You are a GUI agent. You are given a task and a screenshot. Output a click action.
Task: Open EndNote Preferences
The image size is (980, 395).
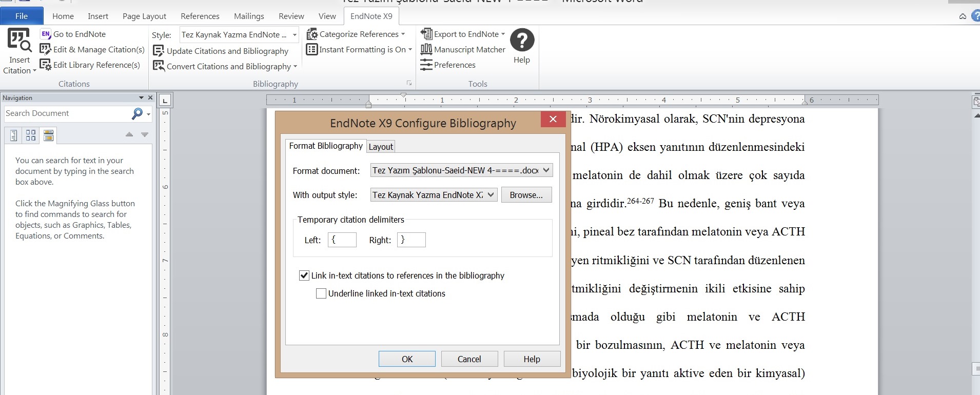(x=448, y=65)
